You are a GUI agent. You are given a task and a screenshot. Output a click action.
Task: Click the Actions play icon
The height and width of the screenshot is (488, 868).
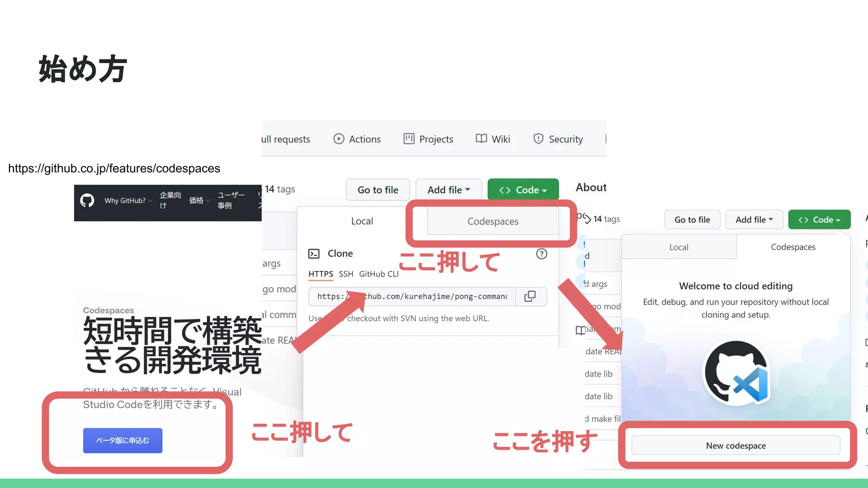(339, 139)
